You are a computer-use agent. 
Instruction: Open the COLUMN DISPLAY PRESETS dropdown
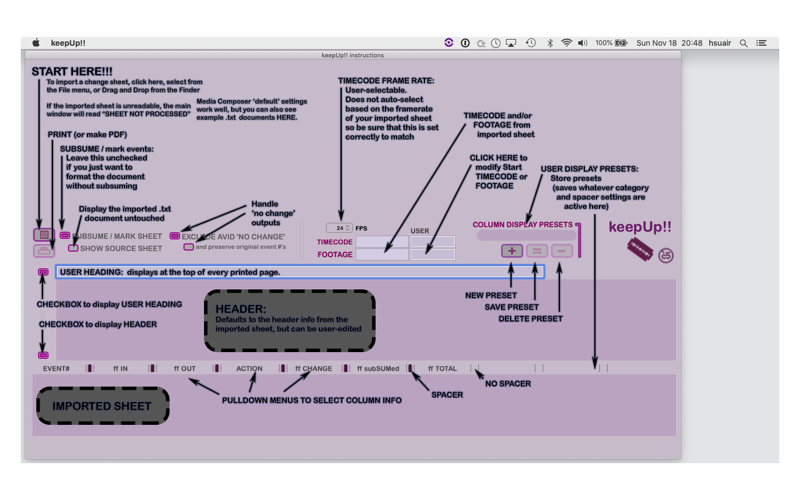click(x=526, y=235)
